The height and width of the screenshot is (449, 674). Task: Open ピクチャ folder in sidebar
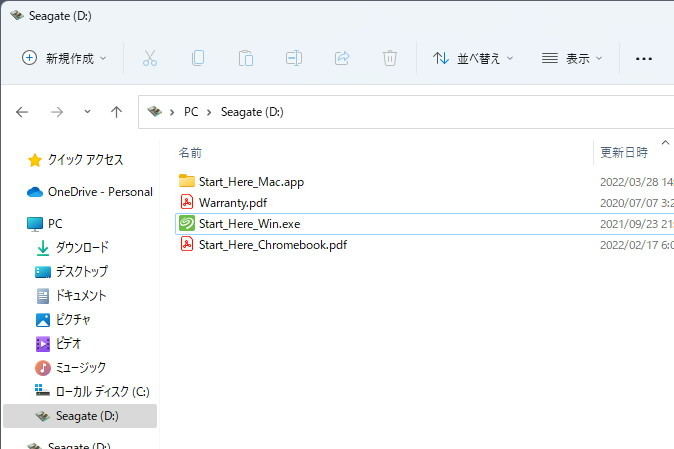click(x=62, y=320)
